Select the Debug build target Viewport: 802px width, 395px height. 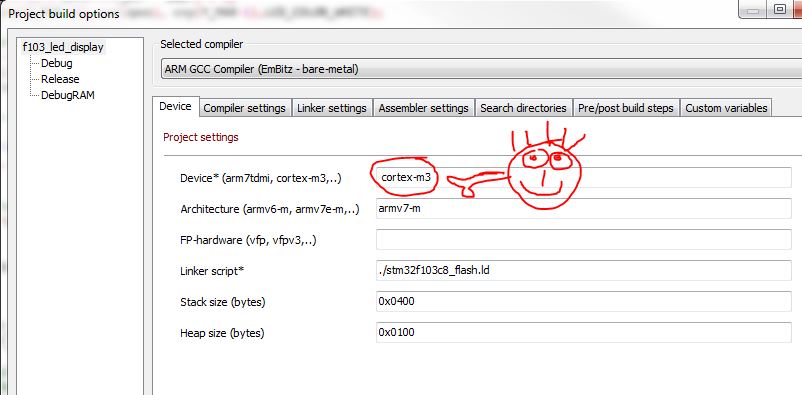pyautogui.click(x=57, y=63)
